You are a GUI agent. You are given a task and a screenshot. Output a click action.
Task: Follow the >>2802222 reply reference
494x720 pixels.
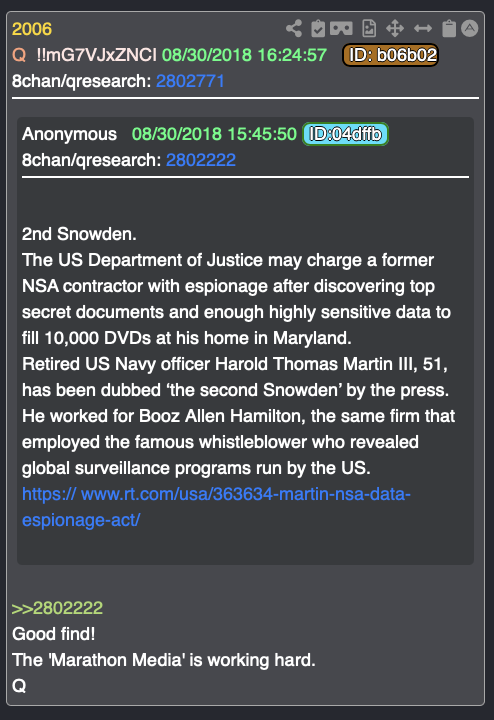(57, 608)
